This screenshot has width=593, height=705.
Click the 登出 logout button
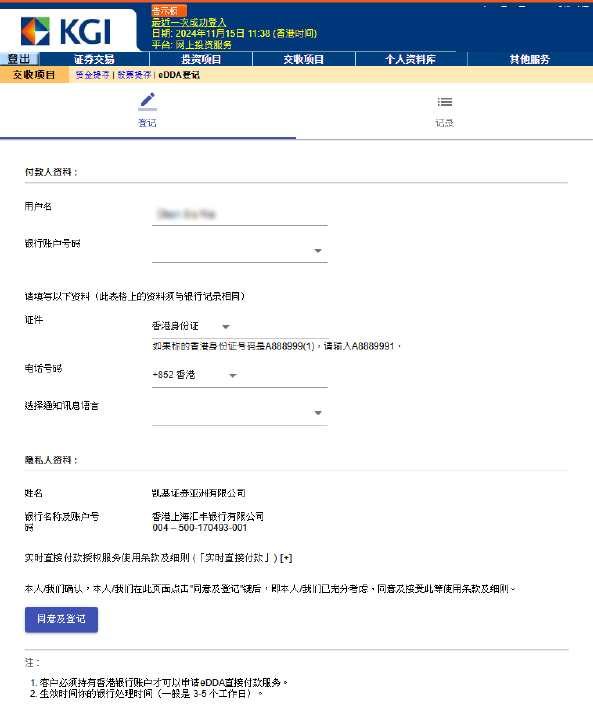[19, 59]
